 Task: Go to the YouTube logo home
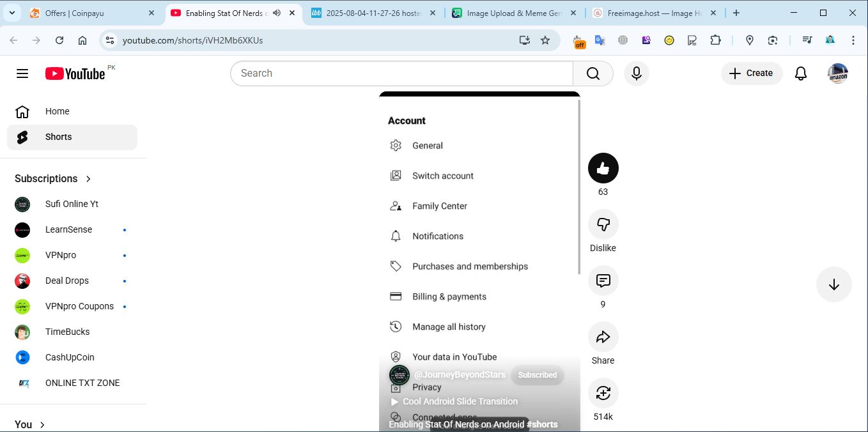pyautogui.click(x=75, y=73)
